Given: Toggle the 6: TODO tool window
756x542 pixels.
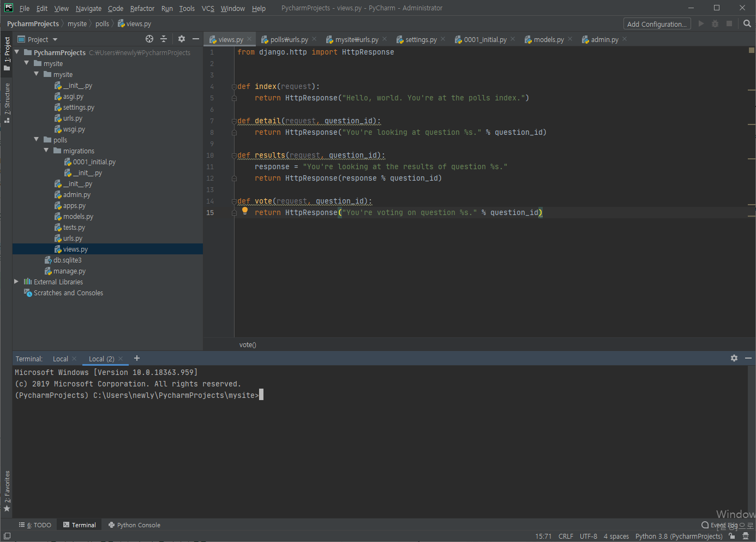Looking at the screenshot, I should pos(35,525).
